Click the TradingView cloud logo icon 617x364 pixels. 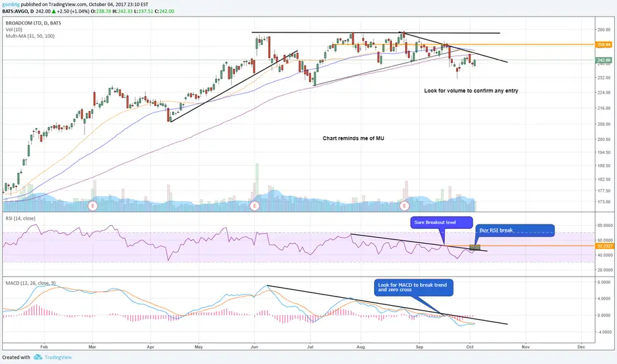(38, 357)
